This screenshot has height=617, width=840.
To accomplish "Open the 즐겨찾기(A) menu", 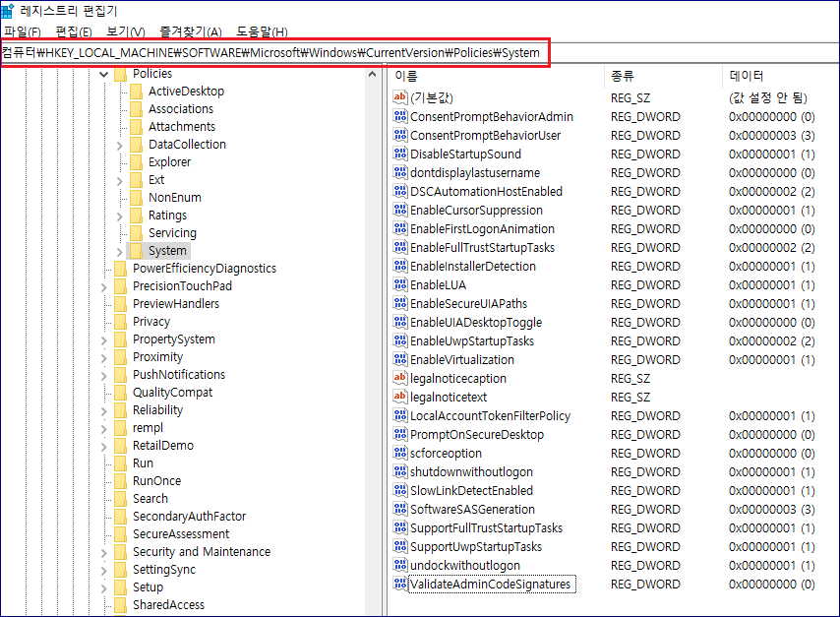I will coord(191,31).
